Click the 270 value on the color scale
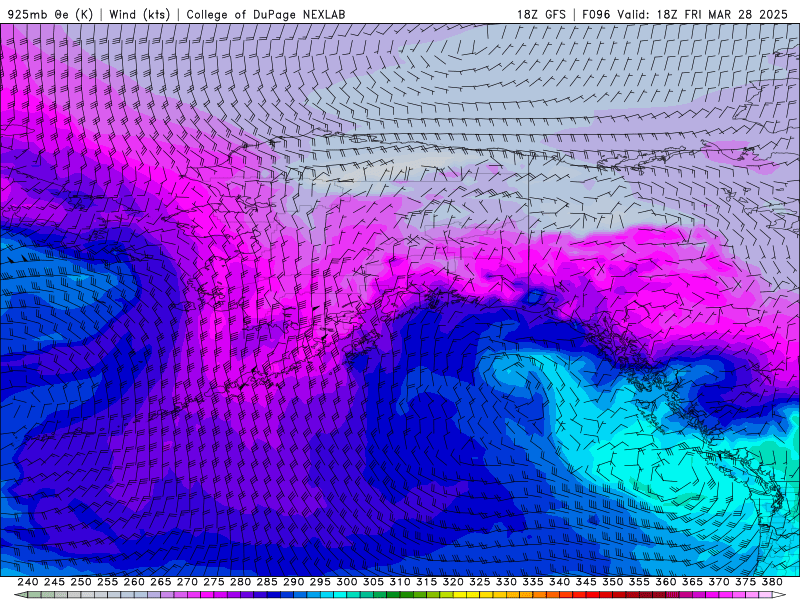Screen dimensions: 800x600 187,582
